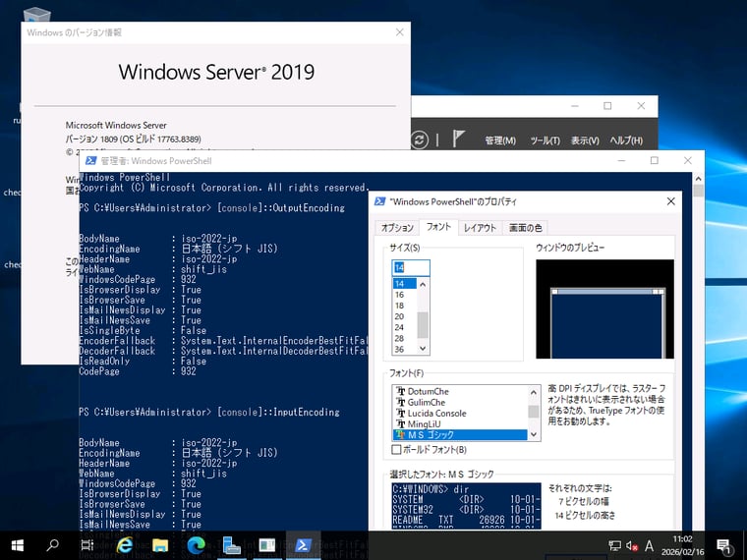Select font size 20 in list

[x=405, y=316]
